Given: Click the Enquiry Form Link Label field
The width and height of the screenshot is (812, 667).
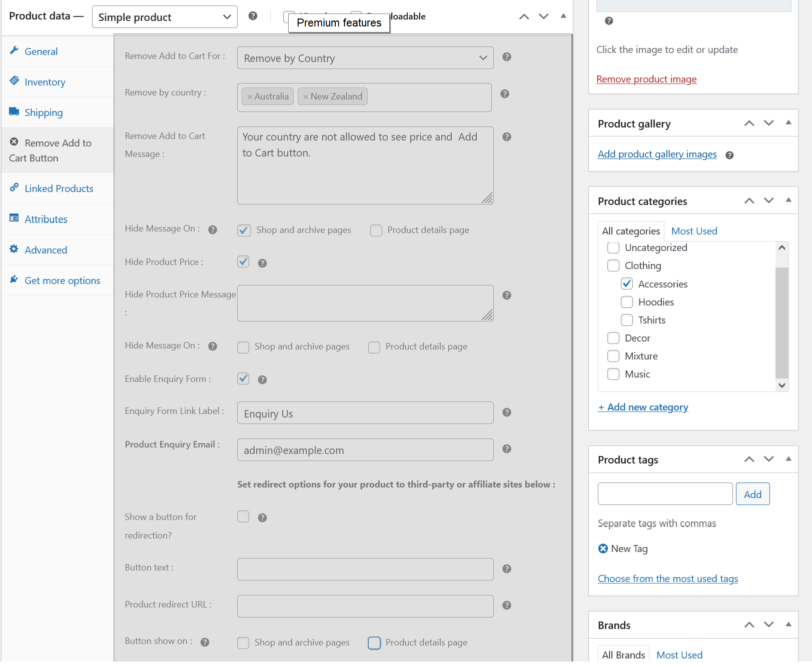Looking at the screenshot, I should click(x=365, y=413).
